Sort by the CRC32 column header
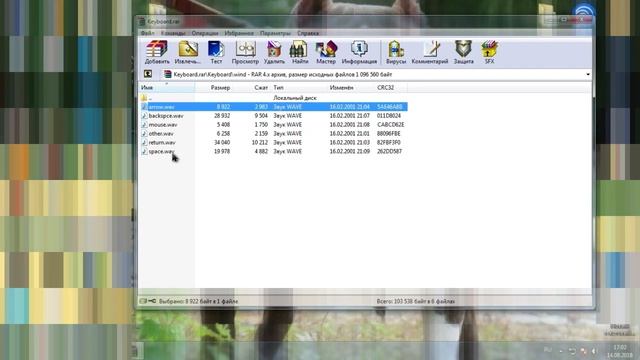 (391, 88)
